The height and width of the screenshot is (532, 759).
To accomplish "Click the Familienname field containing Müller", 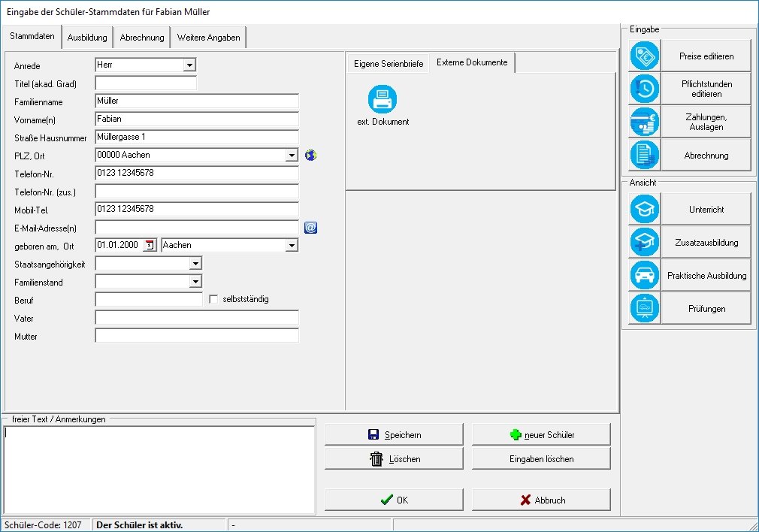I will point(197,101).
